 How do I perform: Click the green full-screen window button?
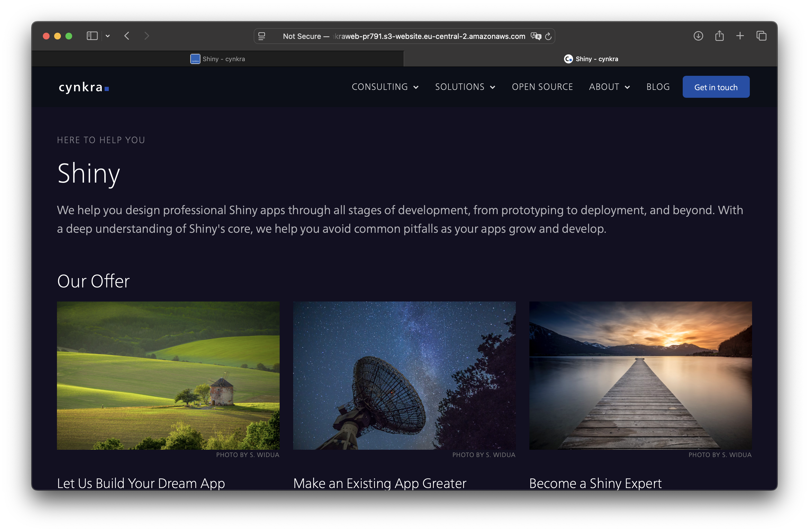pyautogui.click(x=69, y=36)
